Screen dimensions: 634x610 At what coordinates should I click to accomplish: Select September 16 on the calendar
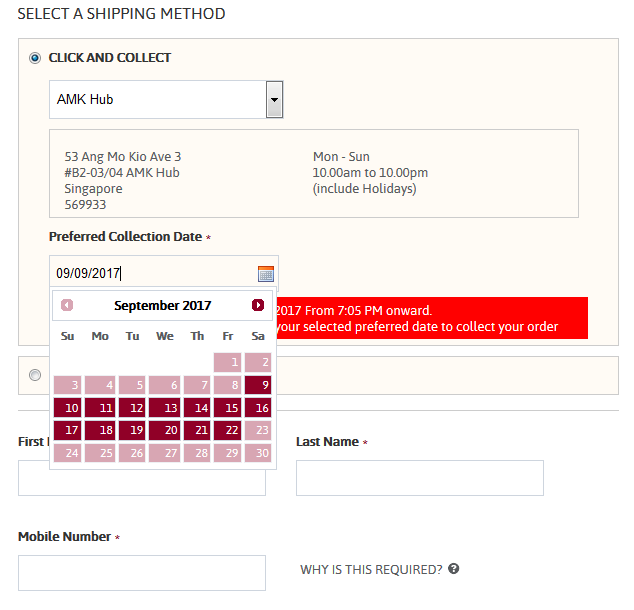(258, 407)
